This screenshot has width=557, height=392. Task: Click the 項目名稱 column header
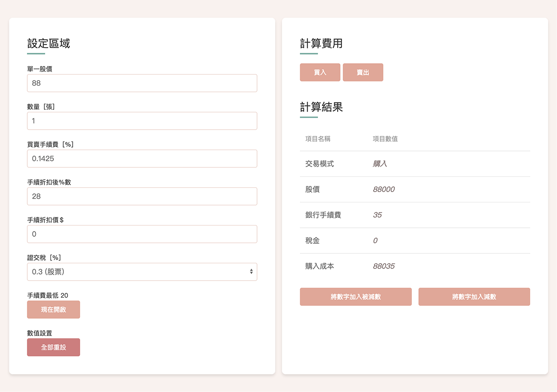tap(318, 139)
